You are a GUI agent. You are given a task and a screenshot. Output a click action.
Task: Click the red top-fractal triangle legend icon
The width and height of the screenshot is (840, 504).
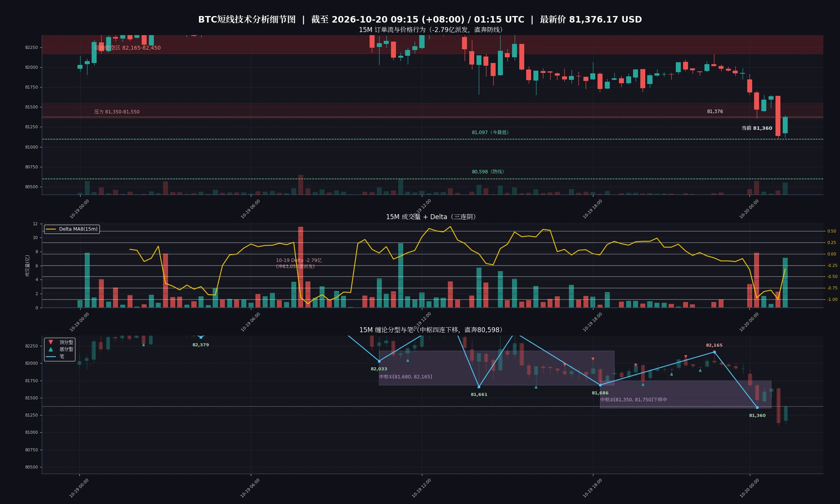click(51, 342)
